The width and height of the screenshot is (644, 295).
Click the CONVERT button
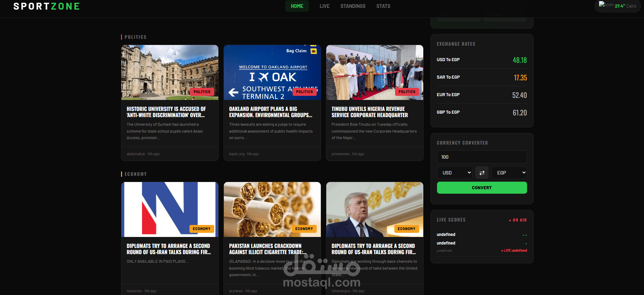482,188
